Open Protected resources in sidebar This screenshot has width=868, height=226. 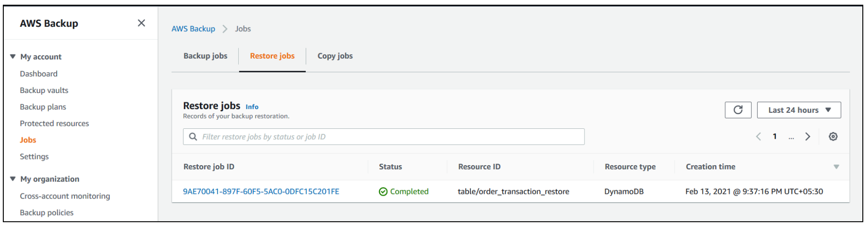click(54, 123)
